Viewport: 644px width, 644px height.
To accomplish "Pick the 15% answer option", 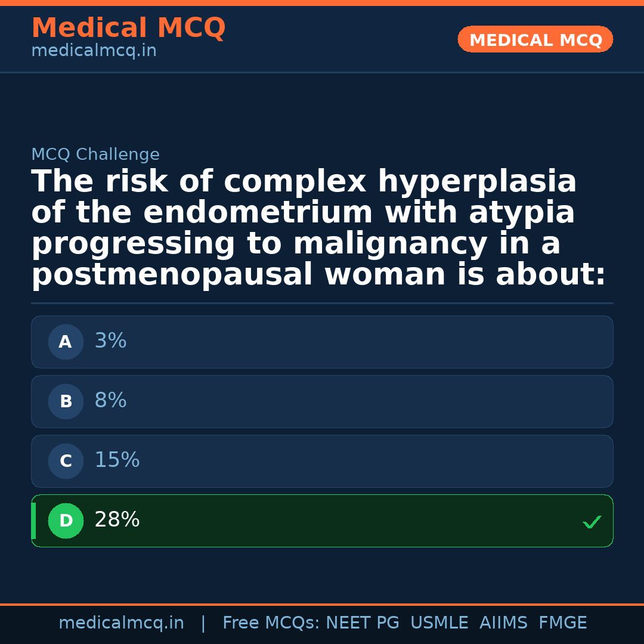I will (x=322, y=462).
